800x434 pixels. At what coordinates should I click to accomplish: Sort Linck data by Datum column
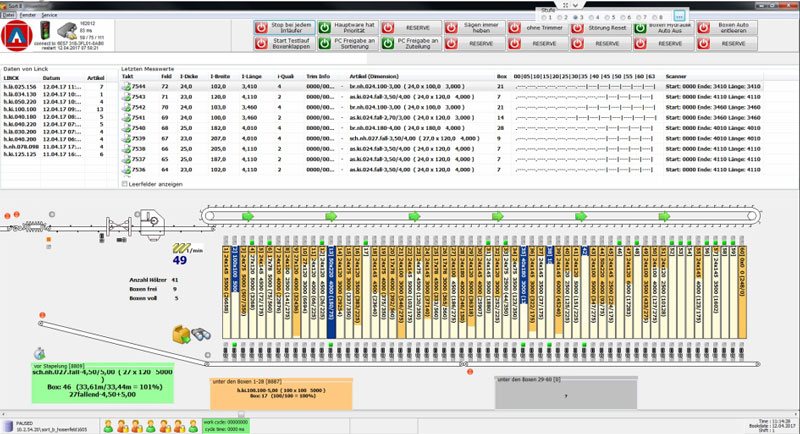(x=52, y=76)
